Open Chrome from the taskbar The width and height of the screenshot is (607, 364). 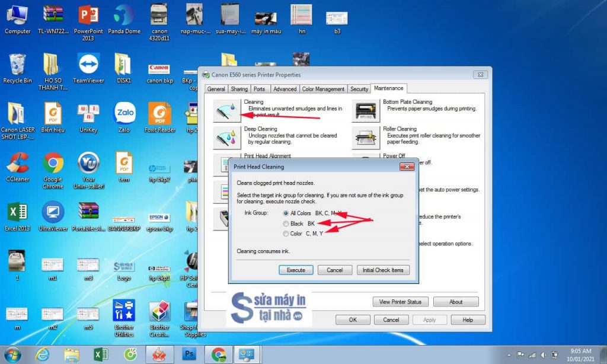pos(219,355)
